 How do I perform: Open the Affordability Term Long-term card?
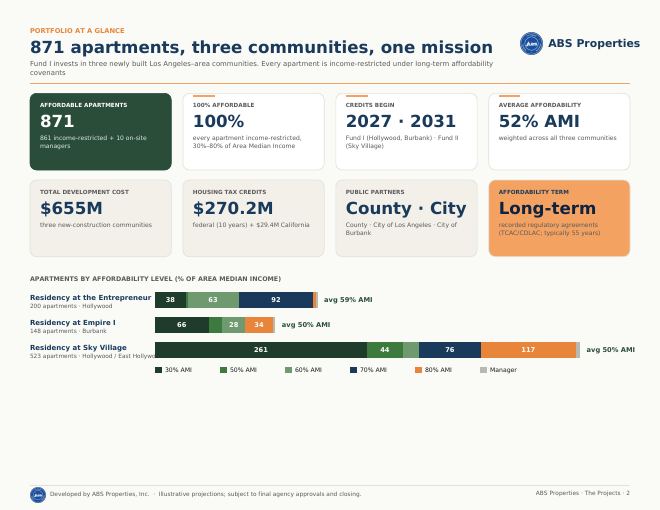pos(559,218)
